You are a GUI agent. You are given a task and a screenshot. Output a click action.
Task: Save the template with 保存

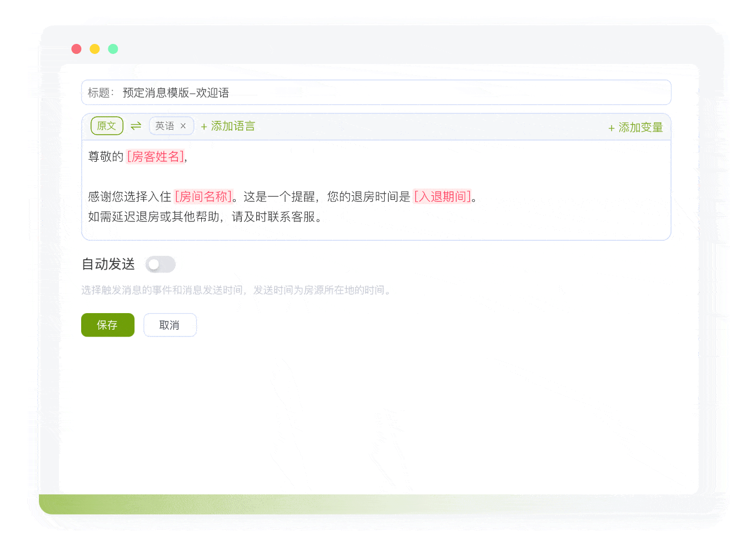(108, 325)
